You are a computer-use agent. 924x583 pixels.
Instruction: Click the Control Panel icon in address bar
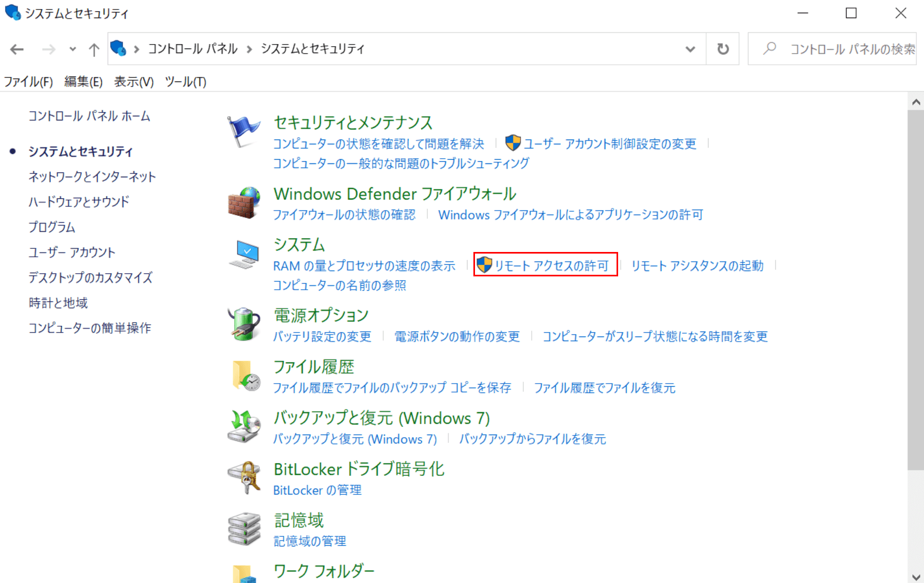pyautogui.click(x=118, y=48)
